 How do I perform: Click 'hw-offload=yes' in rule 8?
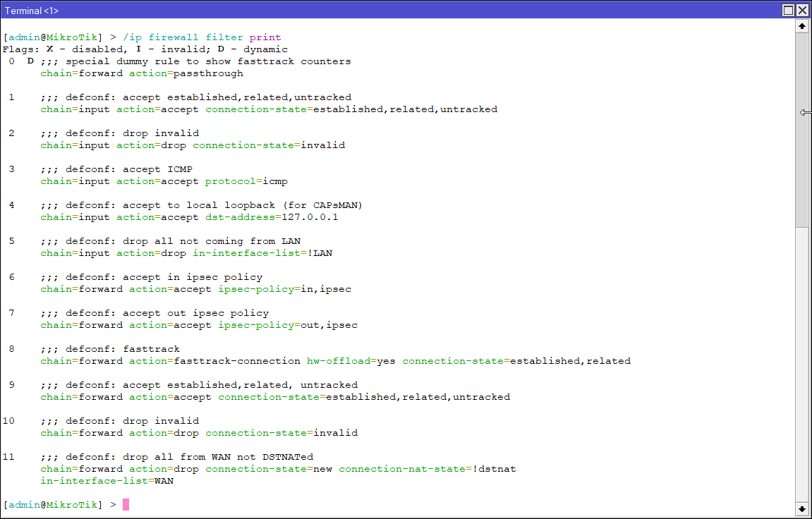[x=351, y=360]
